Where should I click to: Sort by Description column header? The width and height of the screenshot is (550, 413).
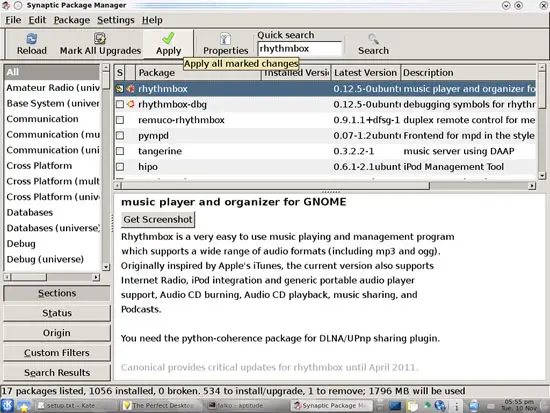coord(468,73)
